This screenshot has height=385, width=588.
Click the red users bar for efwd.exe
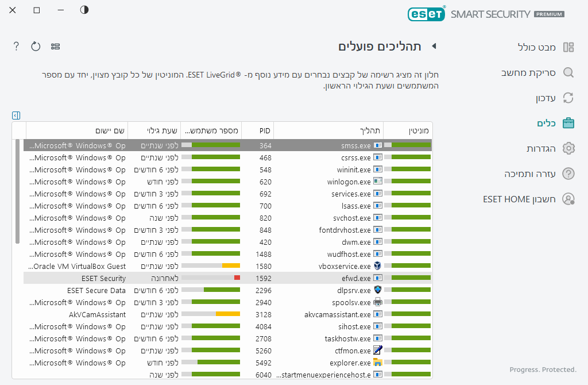[237, 278]
